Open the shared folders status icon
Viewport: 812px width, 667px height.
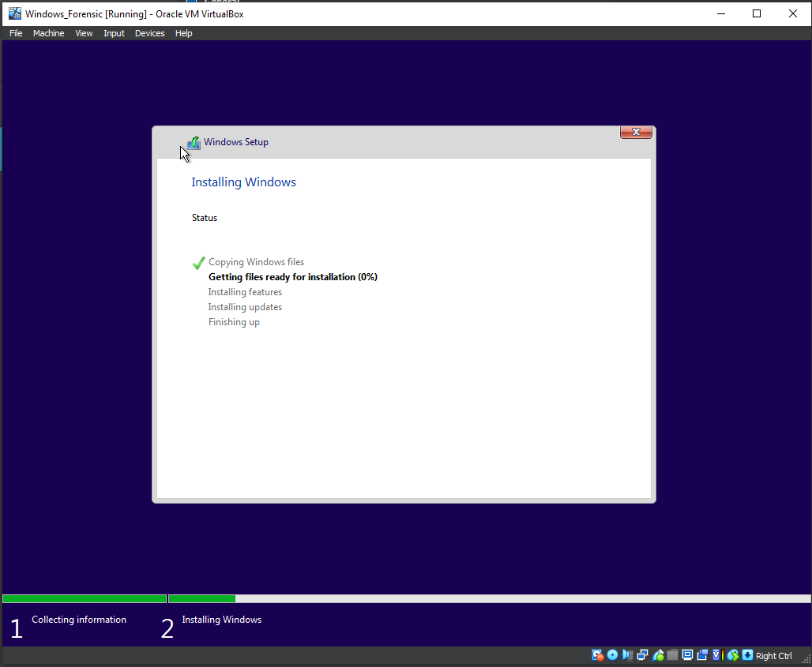point(672,655)
